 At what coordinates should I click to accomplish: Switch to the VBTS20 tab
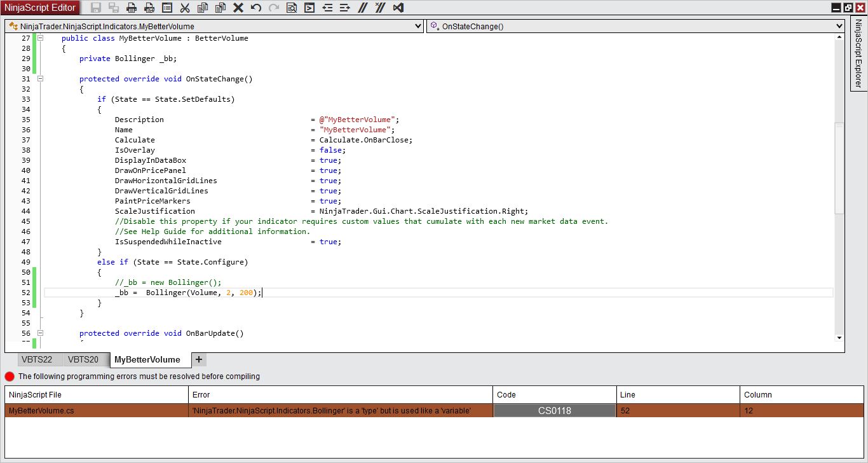83,360
